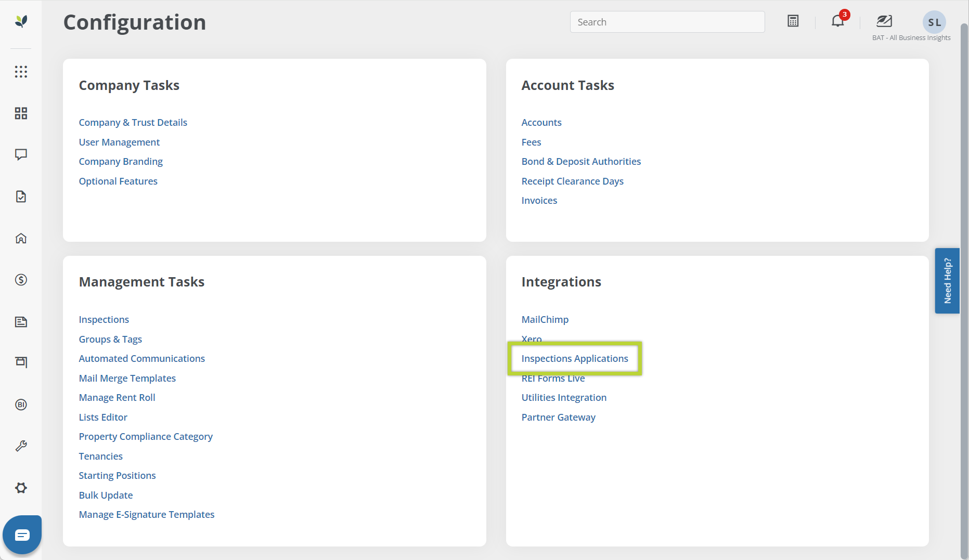
Task: Click the Search input field
Action: point(667,22)
